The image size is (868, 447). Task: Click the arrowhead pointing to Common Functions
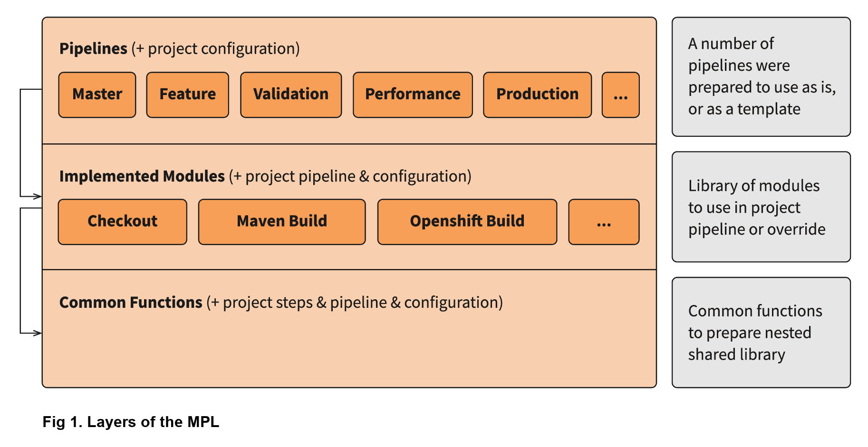pos(37,333)
